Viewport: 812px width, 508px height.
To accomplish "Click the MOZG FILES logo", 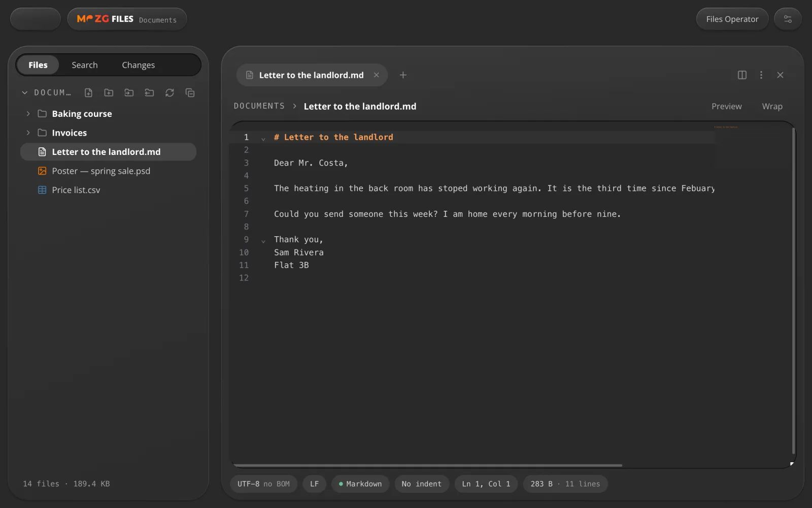I will (105, 19).
